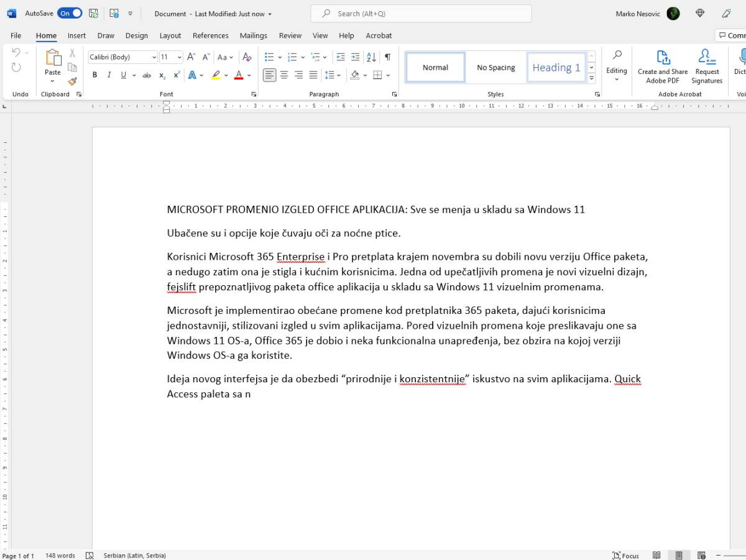The width and height of the screenshot is (746, 560).
Task: Switch to Web Layout view
Action: click(x=701, y=555)
